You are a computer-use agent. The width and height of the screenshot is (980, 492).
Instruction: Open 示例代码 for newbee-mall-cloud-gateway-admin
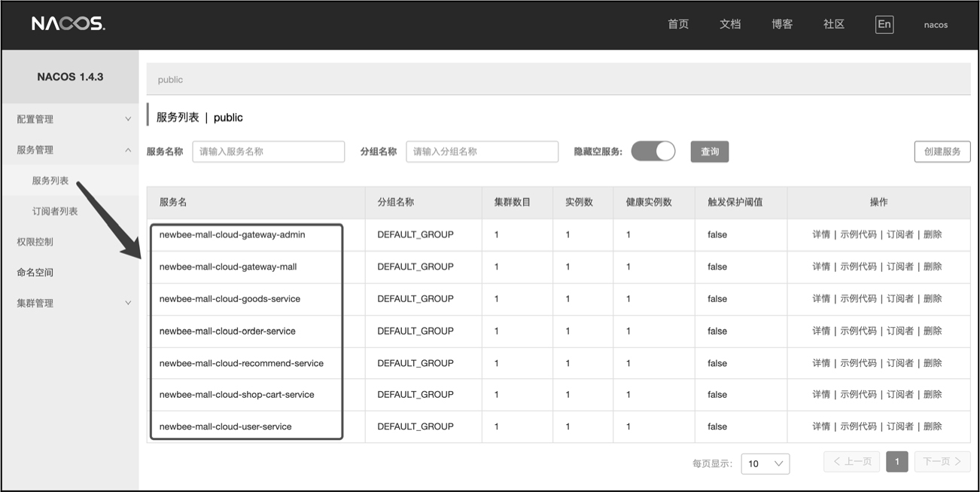(x=859, y=234)
